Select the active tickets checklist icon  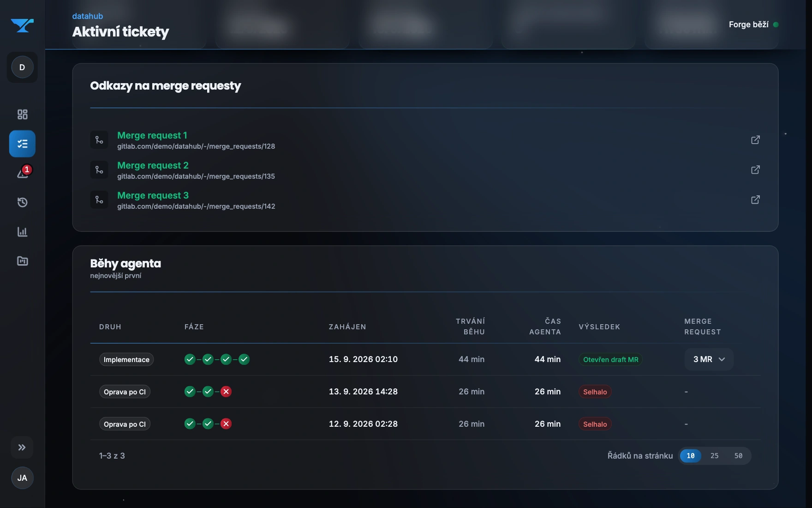tap(22, 144)
